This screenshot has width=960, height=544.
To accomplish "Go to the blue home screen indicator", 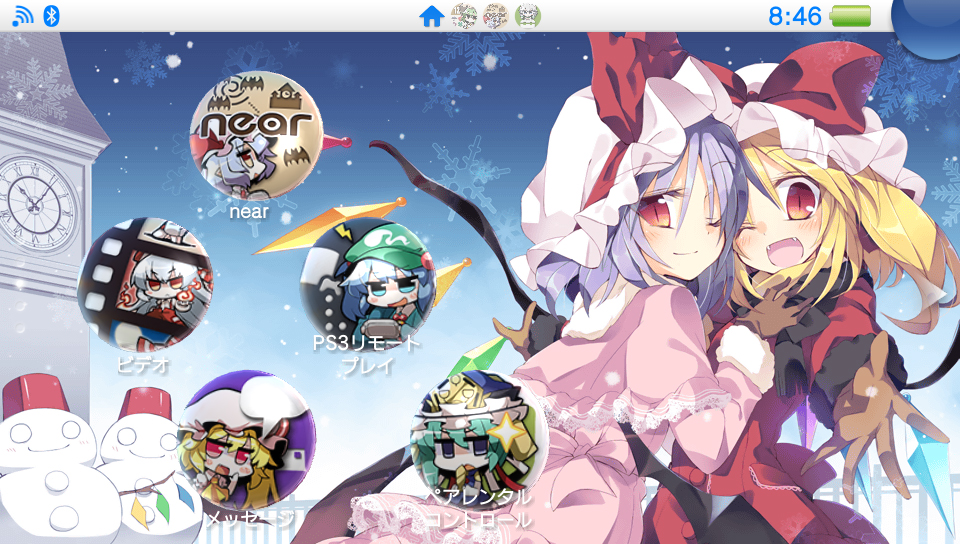I will [x=432, y=16].
